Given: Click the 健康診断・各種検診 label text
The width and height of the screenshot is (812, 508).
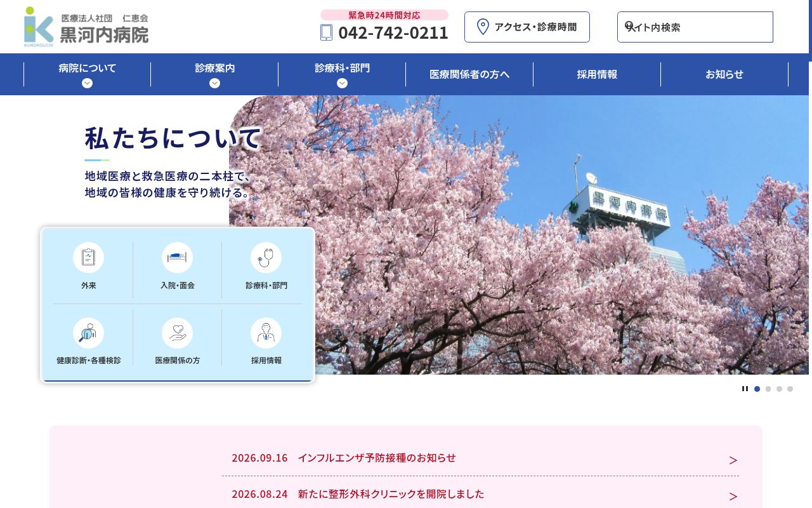Looking at the screenshot, I should click(88, 361).
